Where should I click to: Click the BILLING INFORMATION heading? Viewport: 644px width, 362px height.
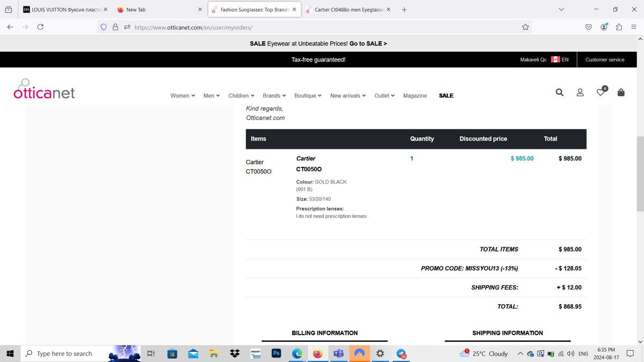click(325, 333)
